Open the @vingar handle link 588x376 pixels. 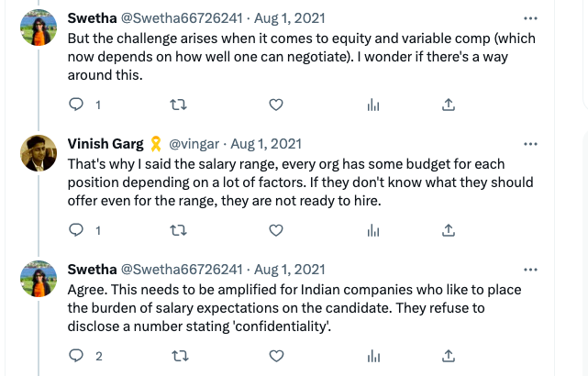[194, 144]
